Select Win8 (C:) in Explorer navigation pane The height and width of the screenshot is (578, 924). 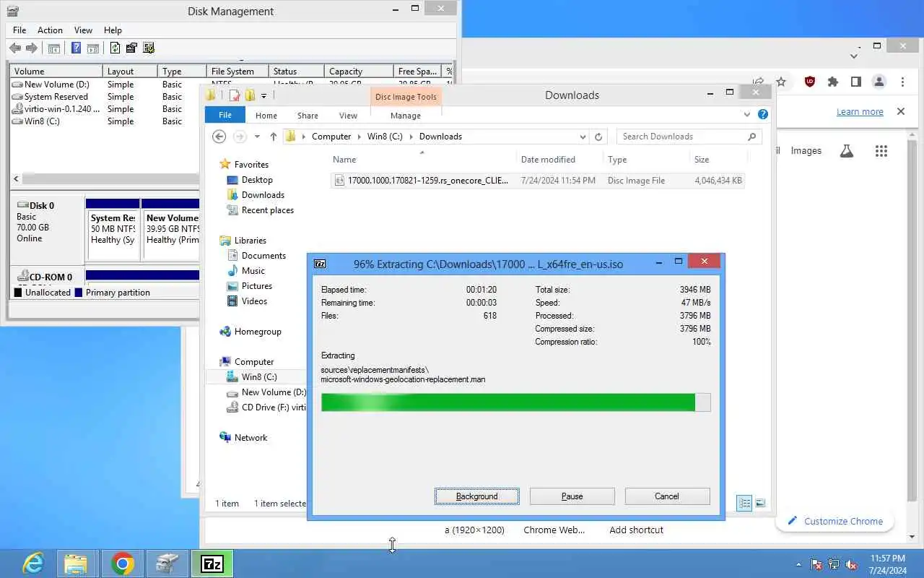258,377
